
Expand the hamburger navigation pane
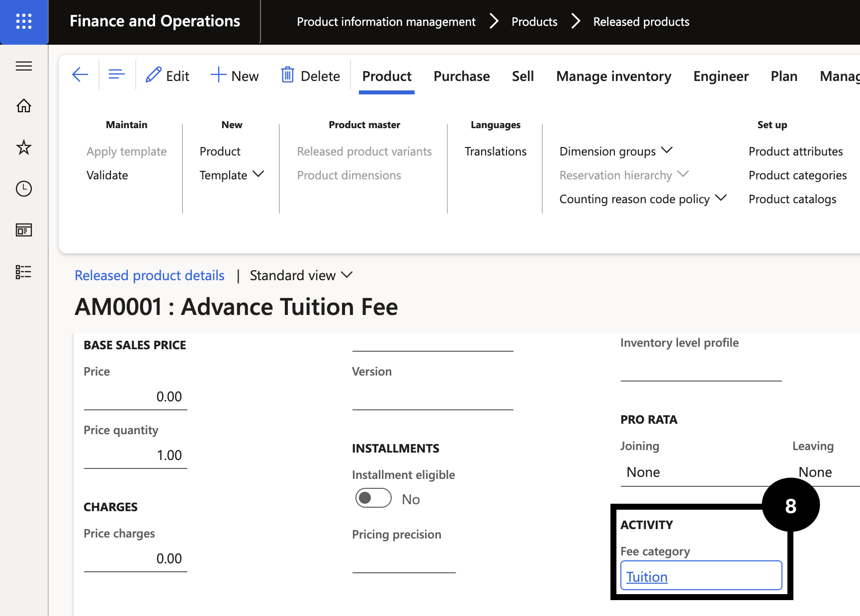tap(24, 66)
